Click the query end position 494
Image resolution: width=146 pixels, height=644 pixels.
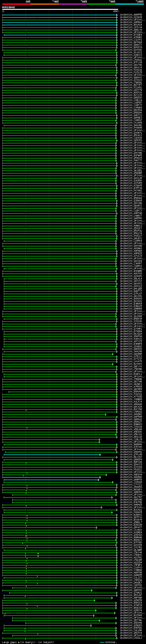tap(115, 11)
